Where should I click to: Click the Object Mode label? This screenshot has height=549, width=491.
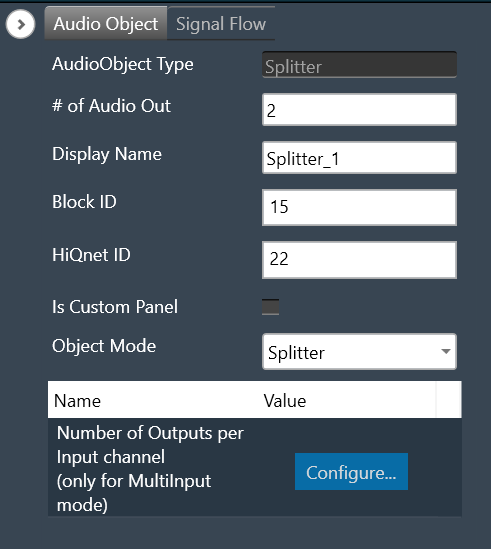click(104, 346)
